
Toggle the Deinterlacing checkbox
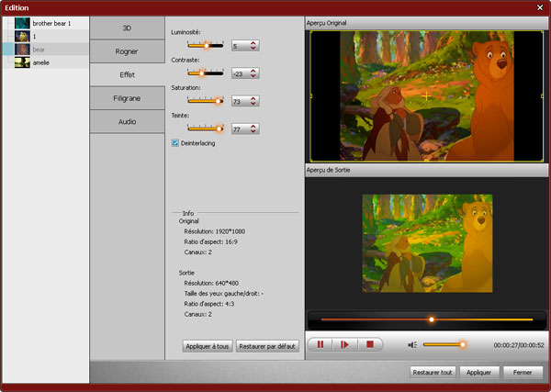click(x=175, y=143)
